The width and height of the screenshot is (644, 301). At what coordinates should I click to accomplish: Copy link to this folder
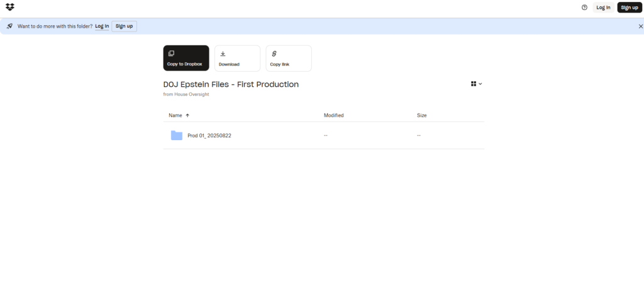click(x=288, y=59)
